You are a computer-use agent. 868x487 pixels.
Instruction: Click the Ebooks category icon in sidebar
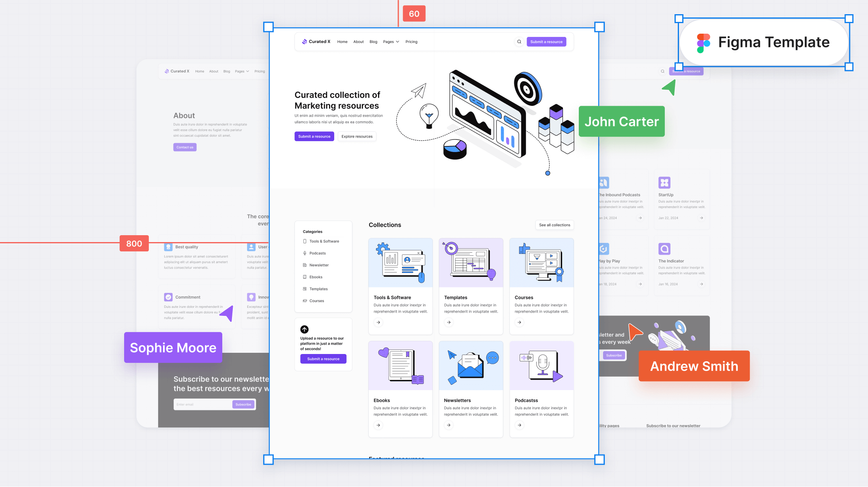coord(305,277)
